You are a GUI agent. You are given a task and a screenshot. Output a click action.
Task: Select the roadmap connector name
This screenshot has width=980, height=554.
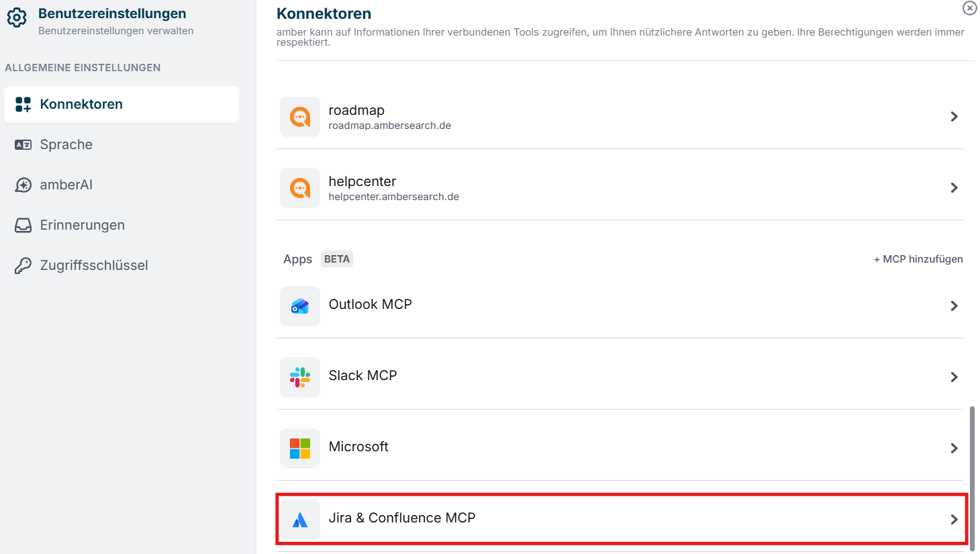pyautogui.click(x=356, y=110)
